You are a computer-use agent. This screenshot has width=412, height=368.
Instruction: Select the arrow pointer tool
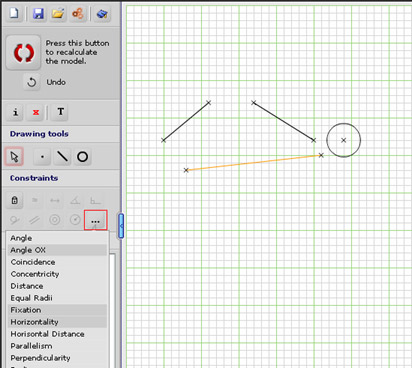pos(14,156)
